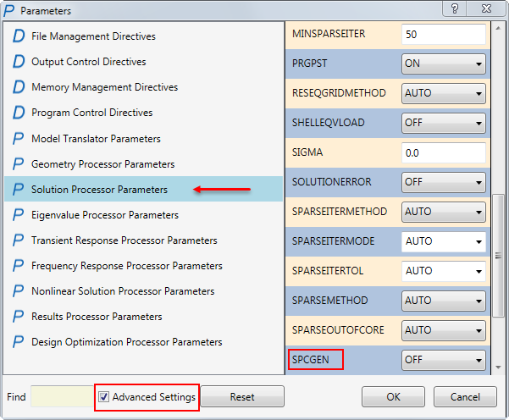Click the Results Processor Parameters P icon
Viewport: 509px width, 420px height.
tap(19, 317)
